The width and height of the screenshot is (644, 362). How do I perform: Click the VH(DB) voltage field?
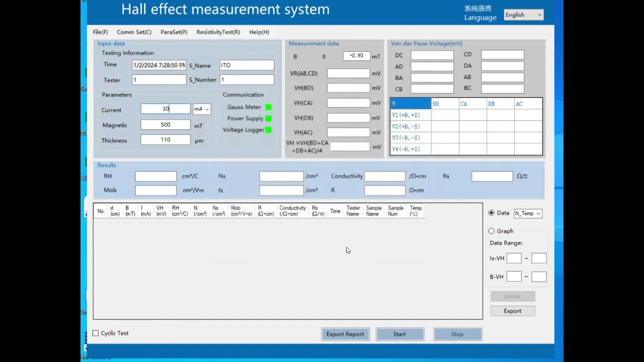[349, 118]
